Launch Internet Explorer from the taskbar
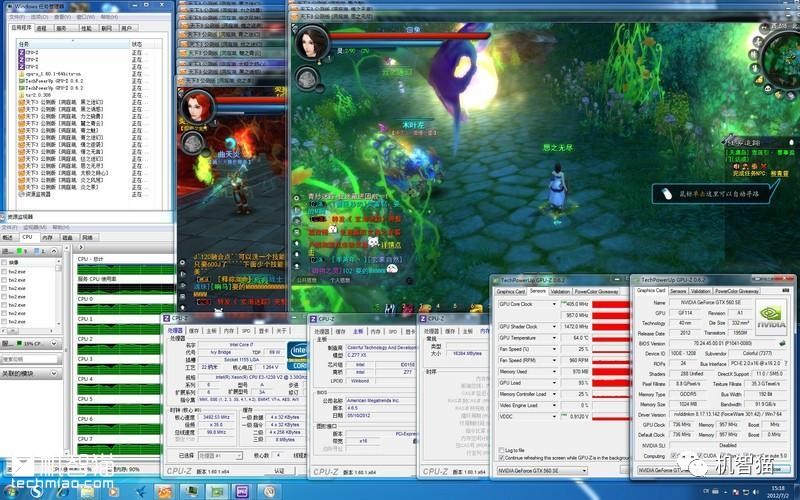Image resolution: width=800 pixels, height=500 pixels. 62,492
